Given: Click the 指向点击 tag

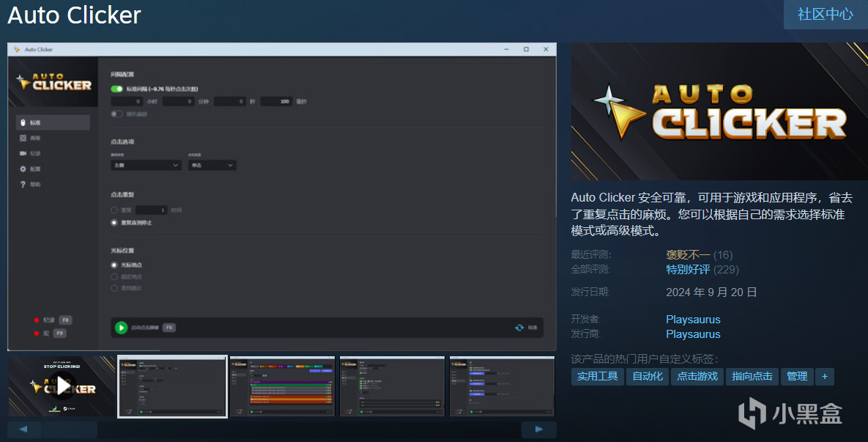Looking at the screenshot, I should point(752,377).
